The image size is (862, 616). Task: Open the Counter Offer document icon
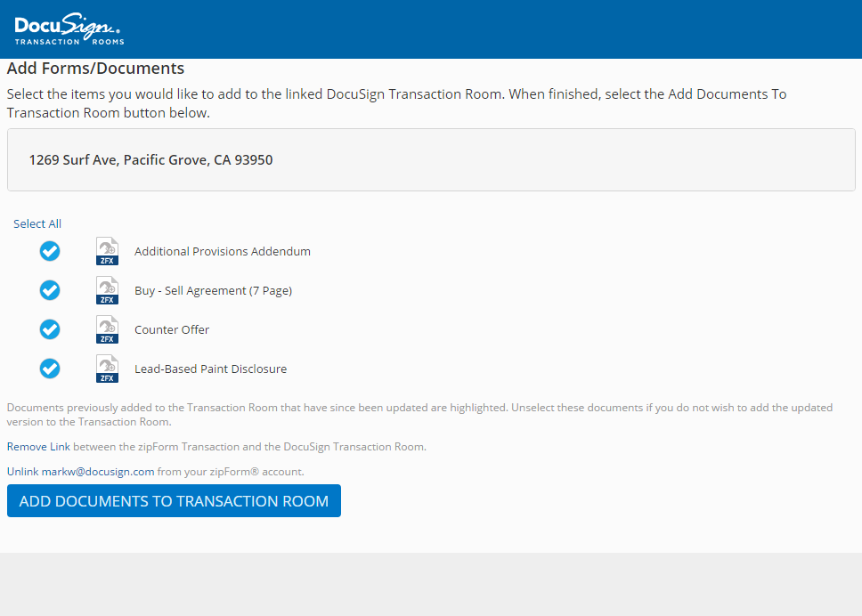tap(107, 329)
